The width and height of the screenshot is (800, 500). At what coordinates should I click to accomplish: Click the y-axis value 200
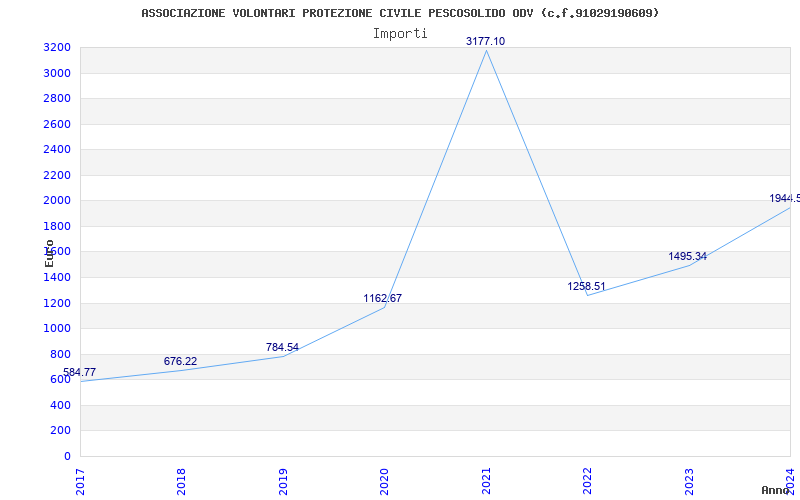click(x=60, y=431)
